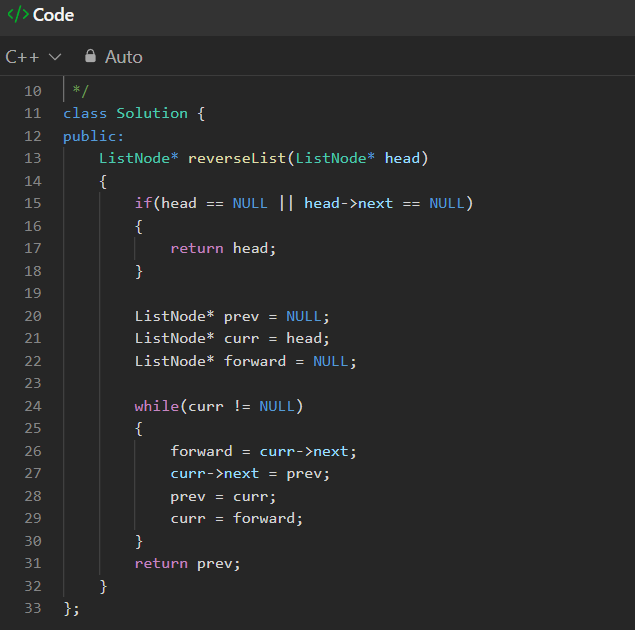Click the text 'class Solution {'
Screen dimensions: 635x630
(x=134, y=113)
